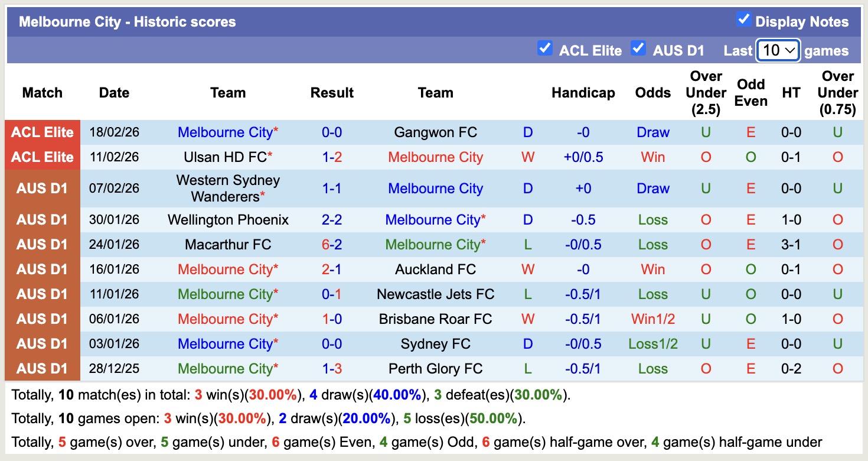The width and height of the screenshot is (868, 461).
Task: Click the ACL Elite label on 18/02/26 row
Action: (42, 132)
